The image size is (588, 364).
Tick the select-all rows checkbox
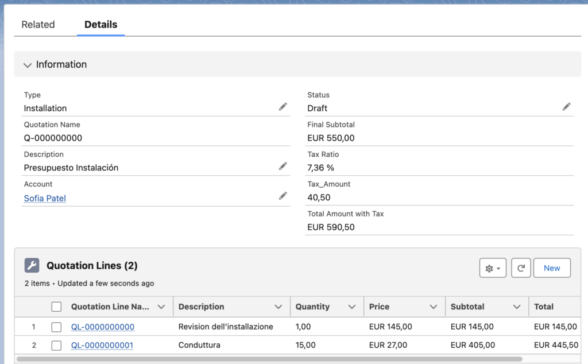pos(56,307)
